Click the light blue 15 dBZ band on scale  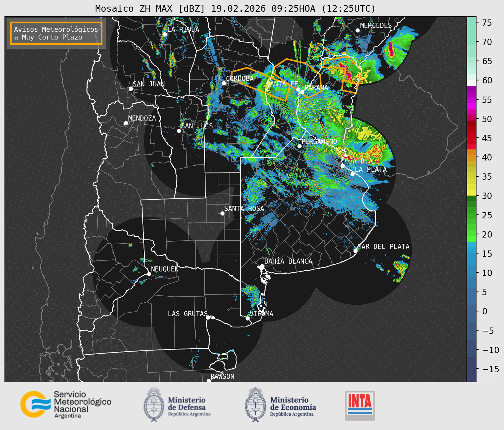click(471, 254)
